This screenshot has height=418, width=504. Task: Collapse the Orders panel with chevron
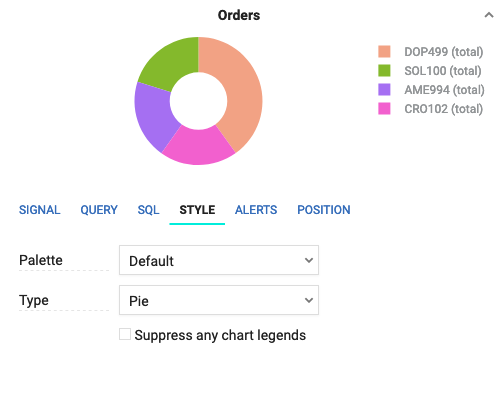click(489, 15)
